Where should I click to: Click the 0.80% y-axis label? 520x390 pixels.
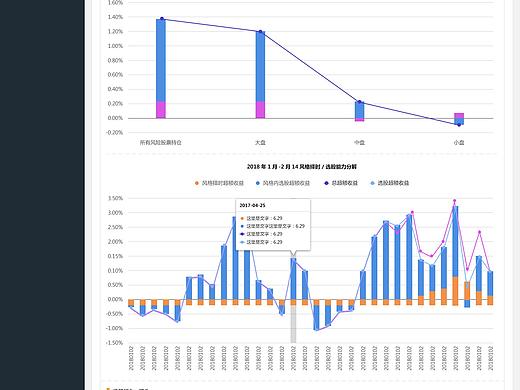(x=115, y=61)
